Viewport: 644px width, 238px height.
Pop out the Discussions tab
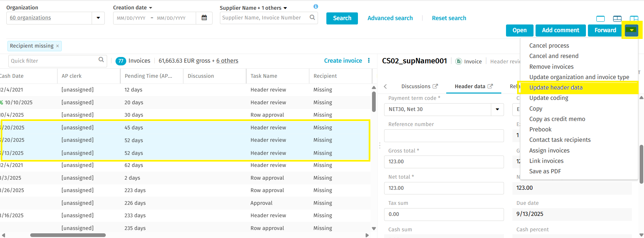point(435,86)
